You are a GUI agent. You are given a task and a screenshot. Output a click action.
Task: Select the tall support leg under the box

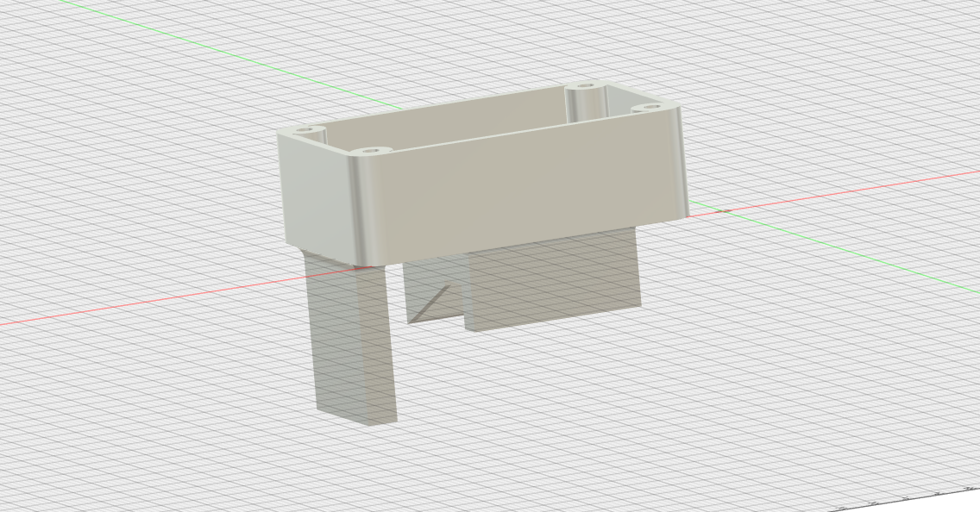pos(351,340)
